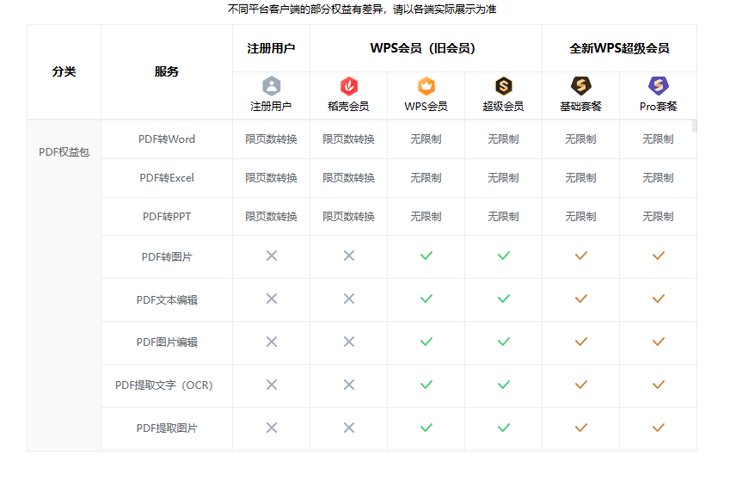Click the PDF转Word service label
730x487 pixels.
pyautogui.click(x=167, y=139)
